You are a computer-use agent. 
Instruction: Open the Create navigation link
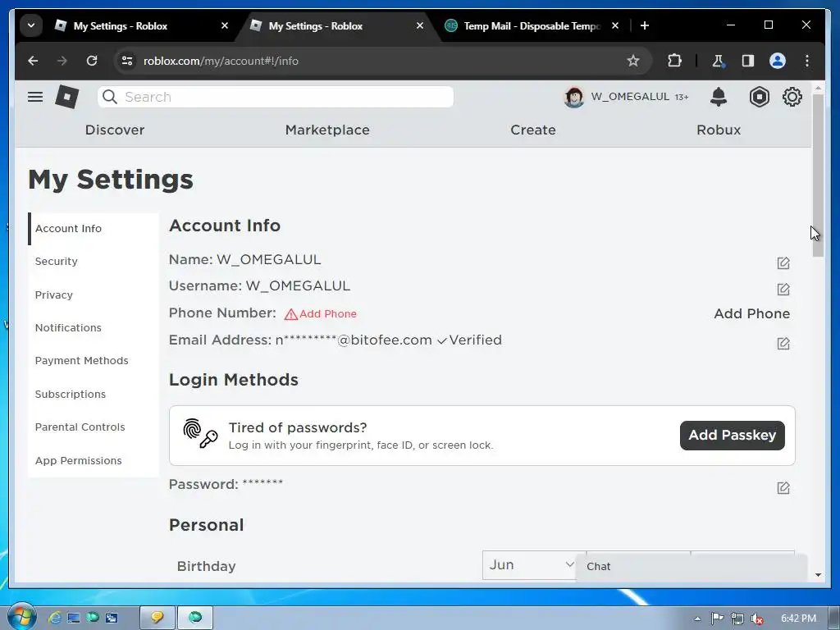tap(533, 130)
